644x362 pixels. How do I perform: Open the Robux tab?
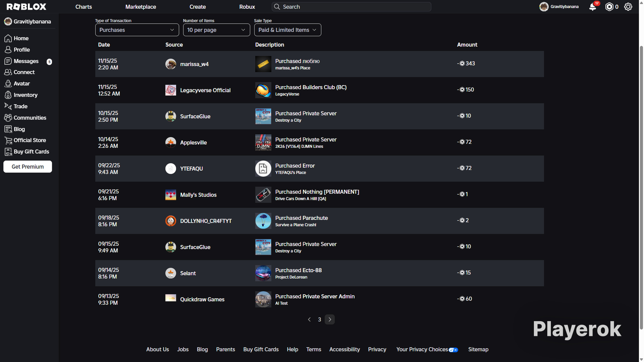pyautogui.click(x=247, y=7)
